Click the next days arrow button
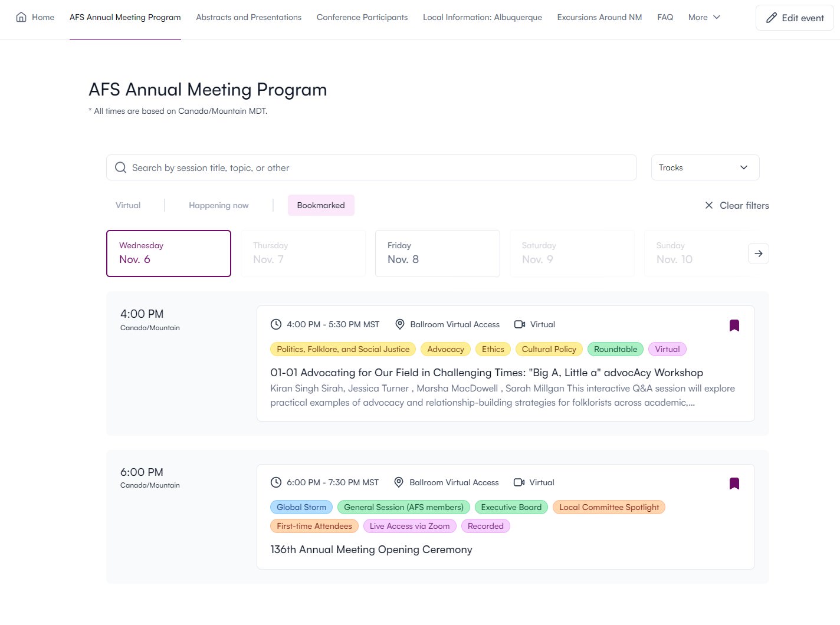 click(x=758, y=254)
